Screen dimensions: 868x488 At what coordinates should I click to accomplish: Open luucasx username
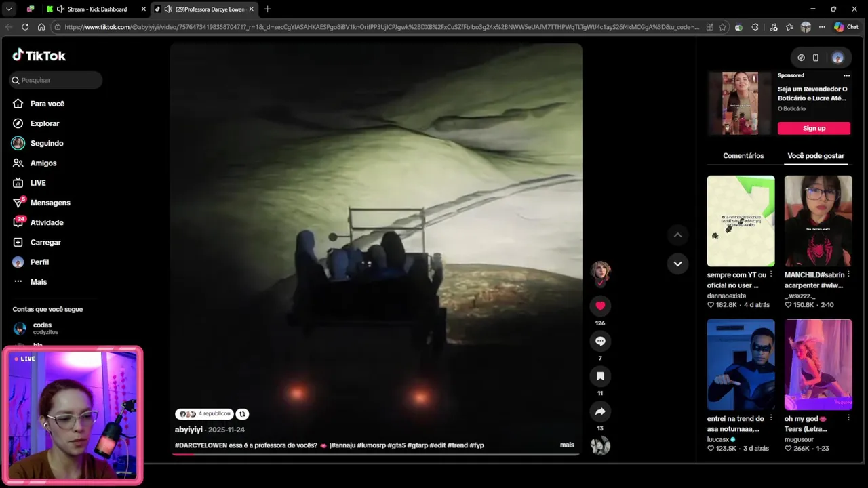[719, 439]
